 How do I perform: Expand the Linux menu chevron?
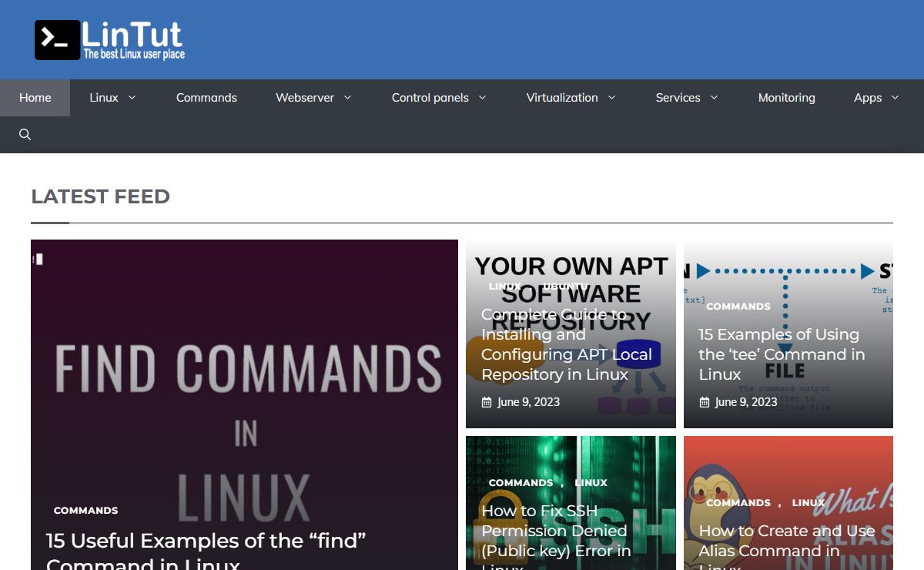[132, 98]
